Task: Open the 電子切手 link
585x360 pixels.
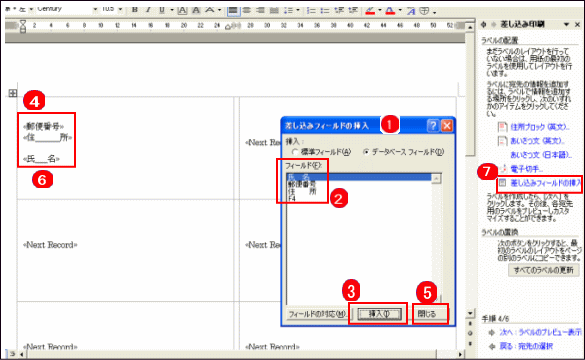Action: coord(526,169)
